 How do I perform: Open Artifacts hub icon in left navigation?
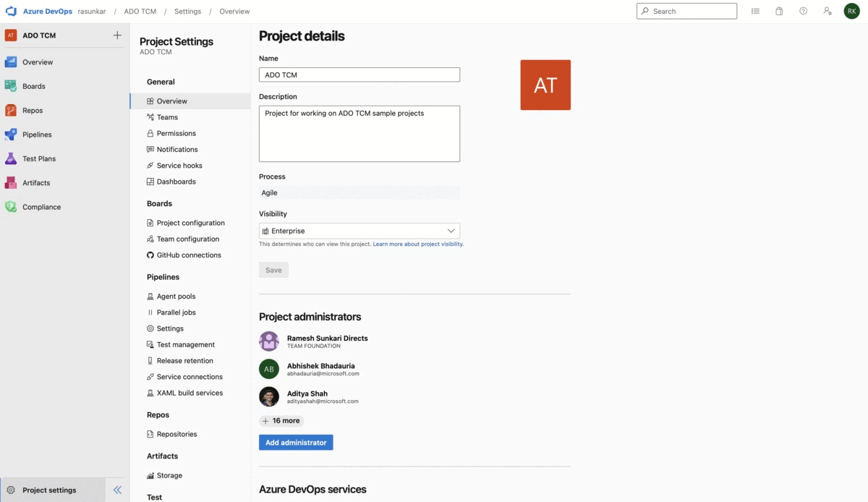pyautogui.click(x=11, y=183)
